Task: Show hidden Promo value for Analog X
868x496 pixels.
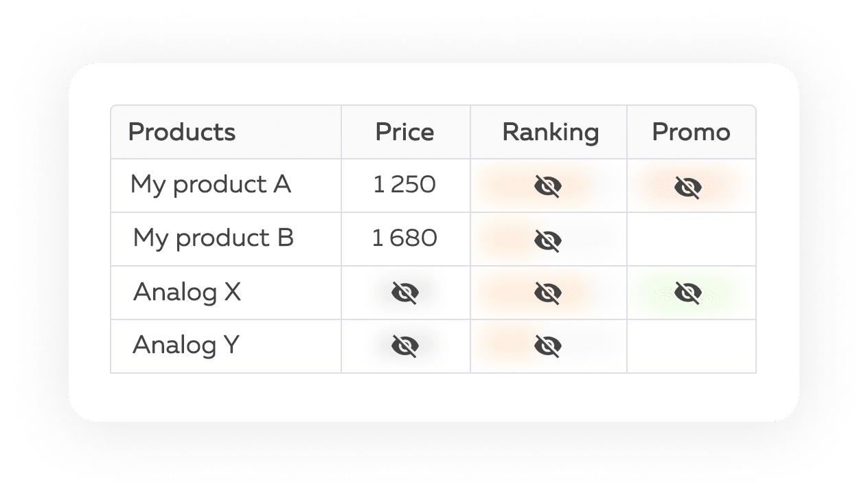Action: [x=687, y=293]
